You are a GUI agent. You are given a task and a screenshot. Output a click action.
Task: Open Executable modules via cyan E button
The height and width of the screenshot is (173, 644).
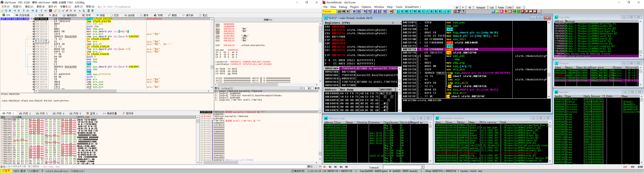[x=402, y=12]
